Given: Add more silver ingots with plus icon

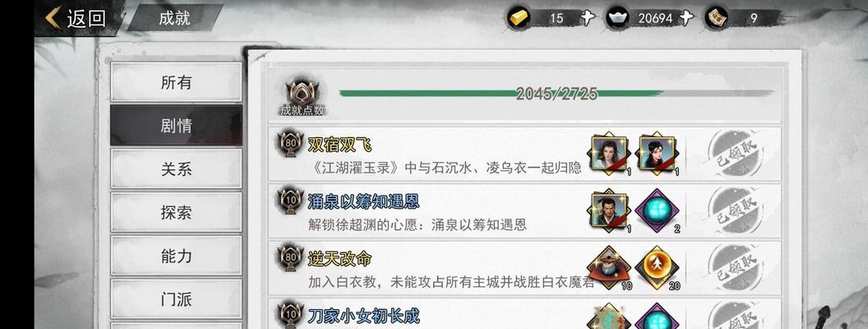Looking at the screenshot, I should click(686, 18).
